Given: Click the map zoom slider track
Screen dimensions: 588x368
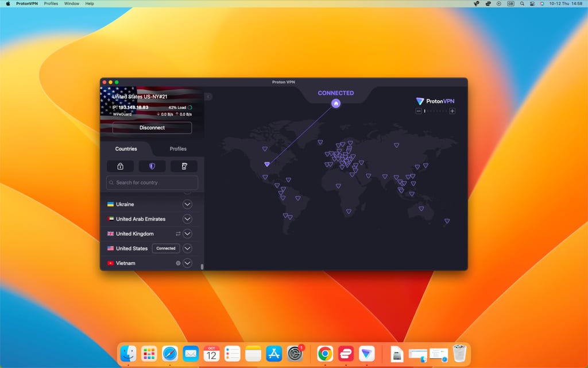Looking at the screenshot, I should (x=435, y=111).
